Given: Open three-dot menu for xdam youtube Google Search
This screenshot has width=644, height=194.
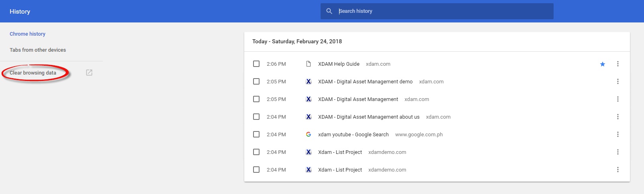Looking at the screenshot, I should coord(617,135).
